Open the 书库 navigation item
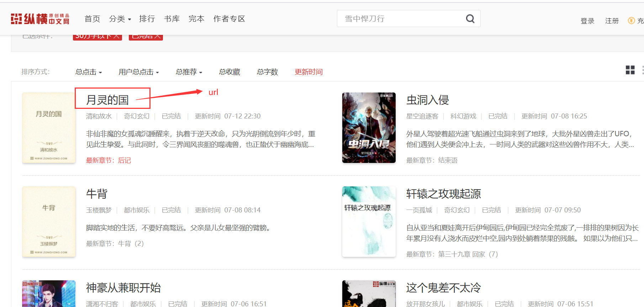This screenshot has height=307, width=644. point(172,19)
